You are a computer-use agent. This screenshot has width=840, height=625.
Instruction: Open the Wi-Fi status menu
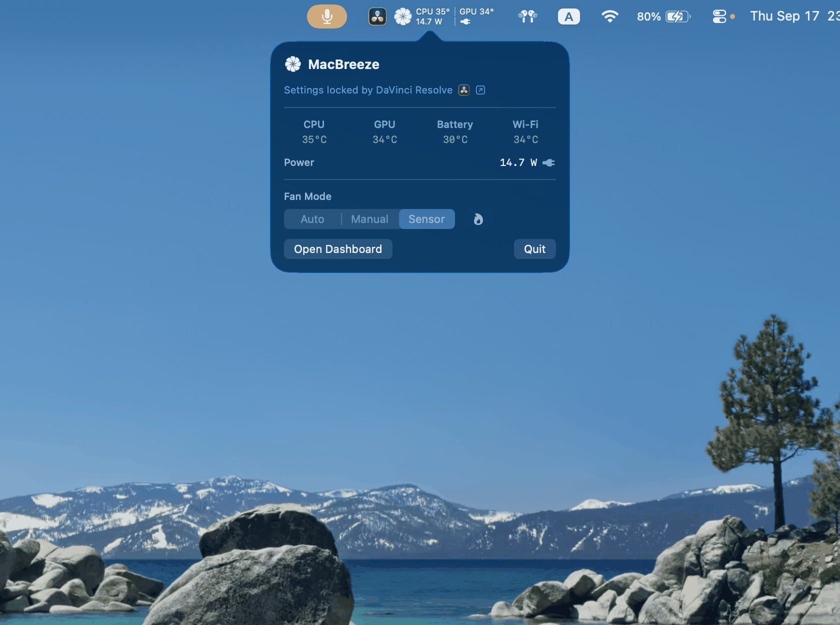[x=610, y=16]
